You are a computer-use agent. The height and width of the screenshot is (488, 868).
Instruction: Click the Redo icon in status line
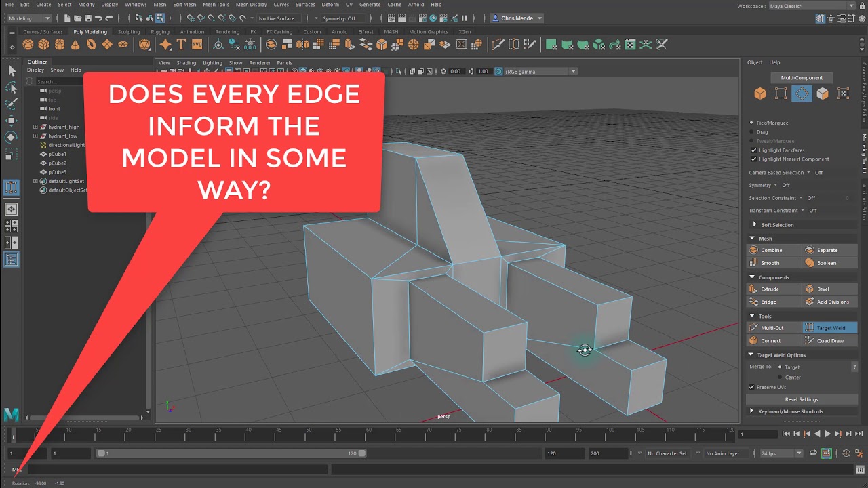110,18
